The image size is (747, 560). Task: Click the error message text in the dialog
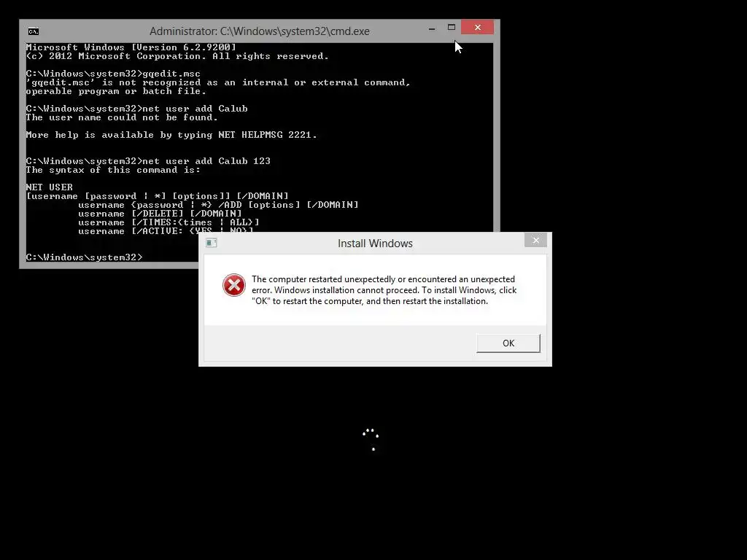[x=384, y=290]
